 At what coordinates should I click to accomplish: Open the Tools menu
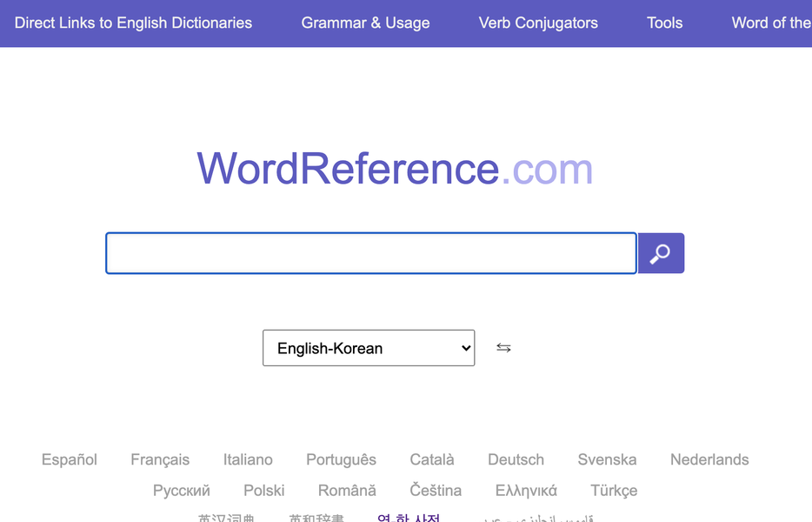tap(664, 23)
